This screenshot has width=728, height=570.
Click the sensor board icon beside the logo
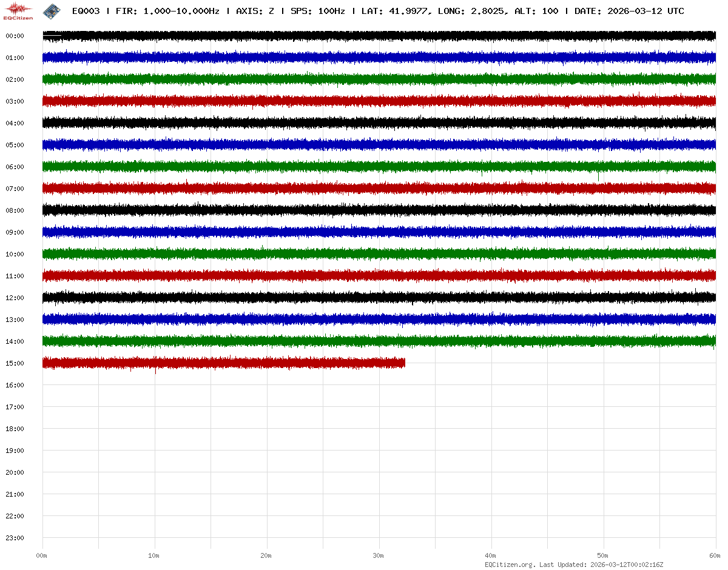(52, 11)
